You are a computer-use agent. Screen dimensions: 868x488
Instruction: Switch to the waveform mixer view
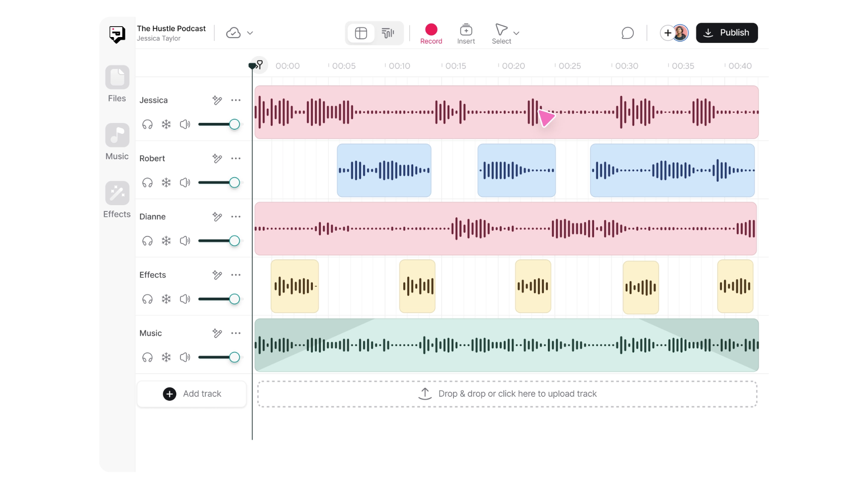coord(388,33)
